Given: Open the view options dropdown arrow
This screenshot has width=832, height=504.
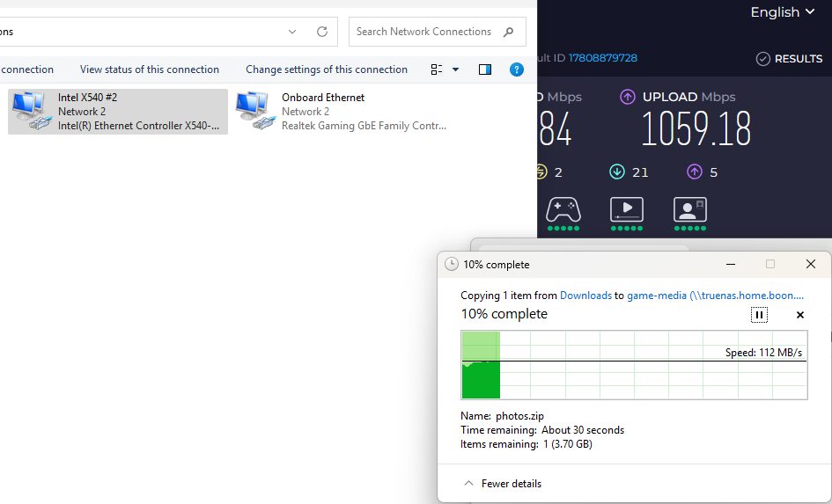Looking at the screenshot, I should tap(455, 69).
